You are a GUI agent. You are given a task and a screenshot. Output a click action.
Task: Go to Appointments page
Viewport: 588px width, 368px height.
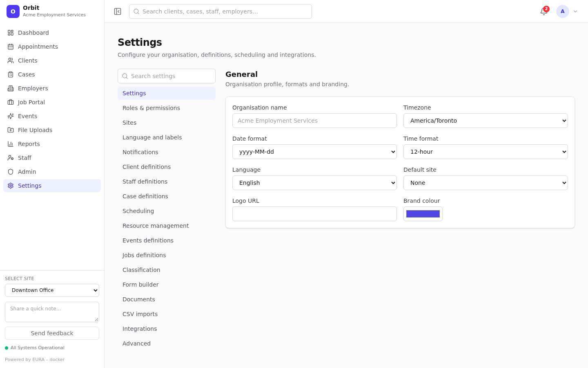[x=52, y=47]
